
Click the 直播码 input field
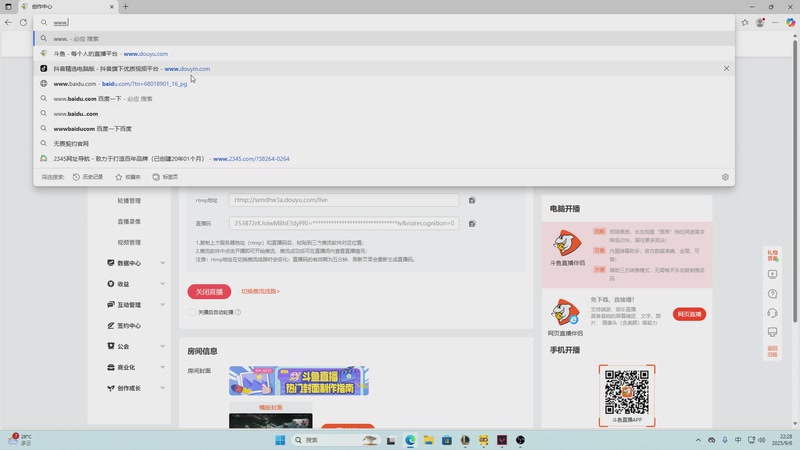tap(344, 223)
